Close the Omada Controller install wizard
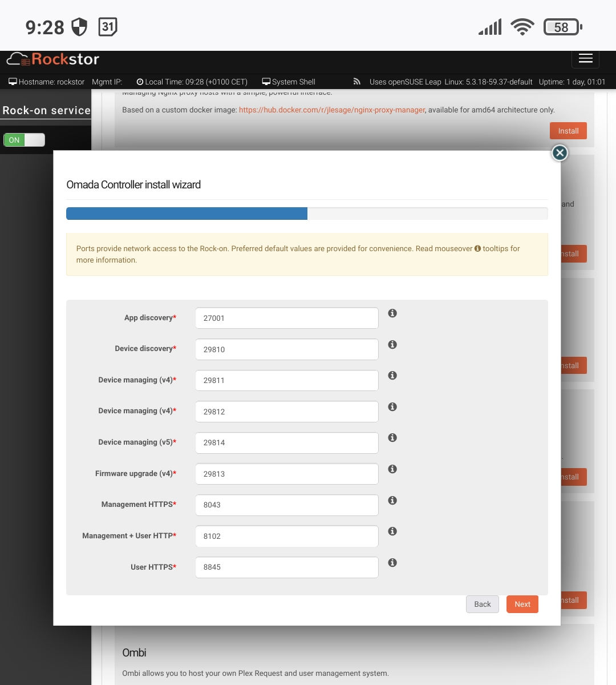The width and height of the screenshot is (616, 685). [x=560, y=153]
